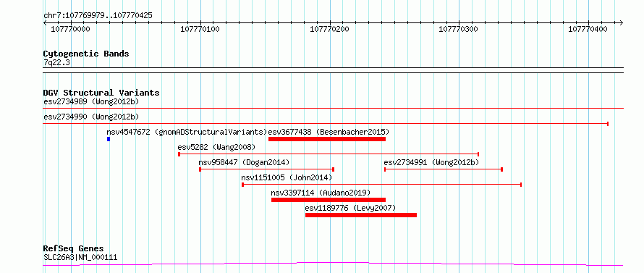Open the nsv1151005 (John2014) variant label
The height and width of the screenshot is (273, 644).
287,177
